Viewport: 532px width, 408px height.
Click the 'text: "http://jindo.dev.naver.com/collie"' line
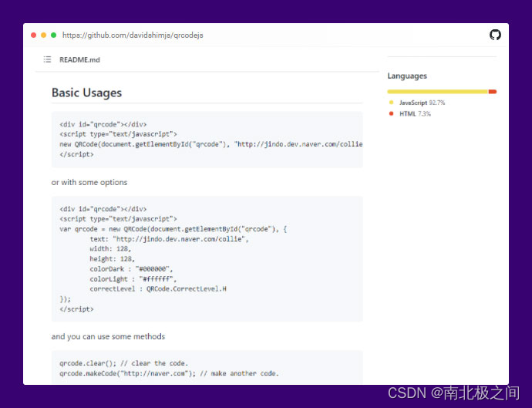click(x=170, y=239)
